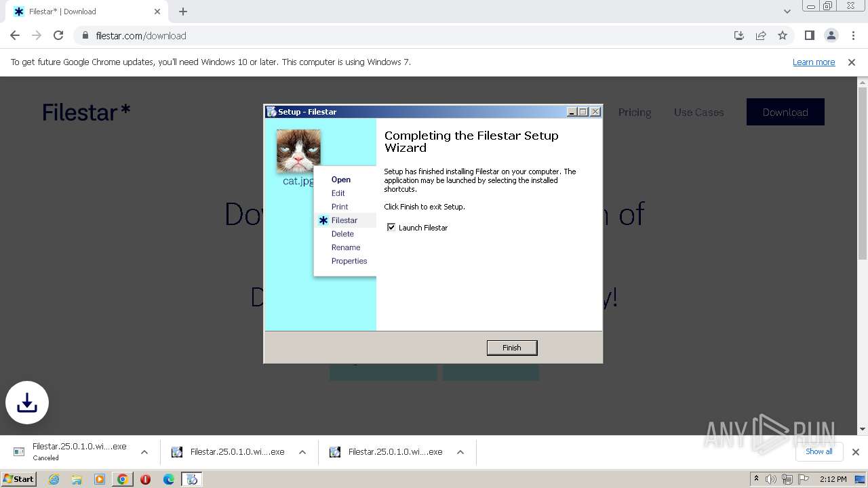Open Windows Media Player from taskbar
868x488 pixels.
coord(100,479)
